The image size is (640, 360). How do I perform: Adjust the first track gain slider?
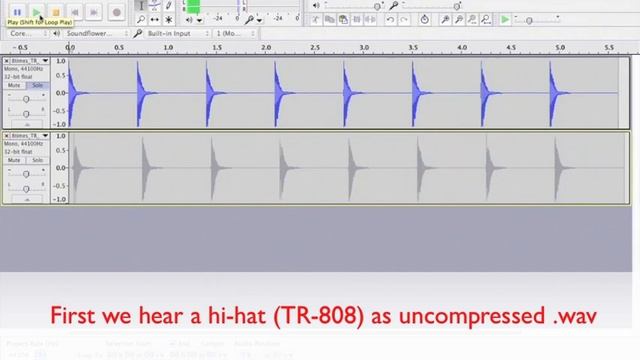[26, 99]
